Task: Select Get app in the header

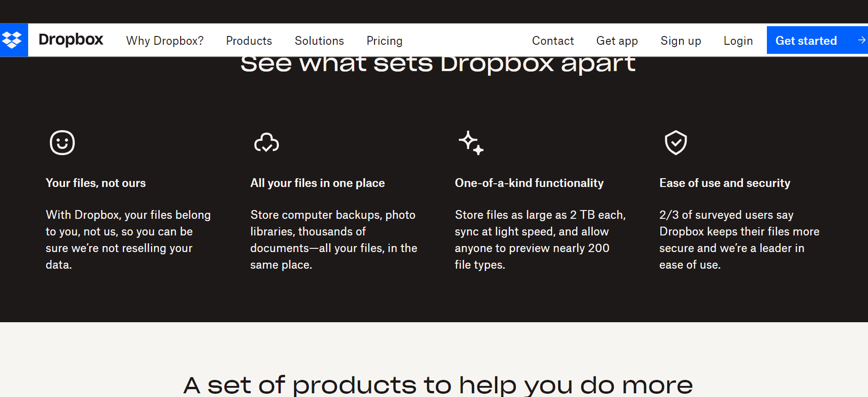Action: [617, 41]
